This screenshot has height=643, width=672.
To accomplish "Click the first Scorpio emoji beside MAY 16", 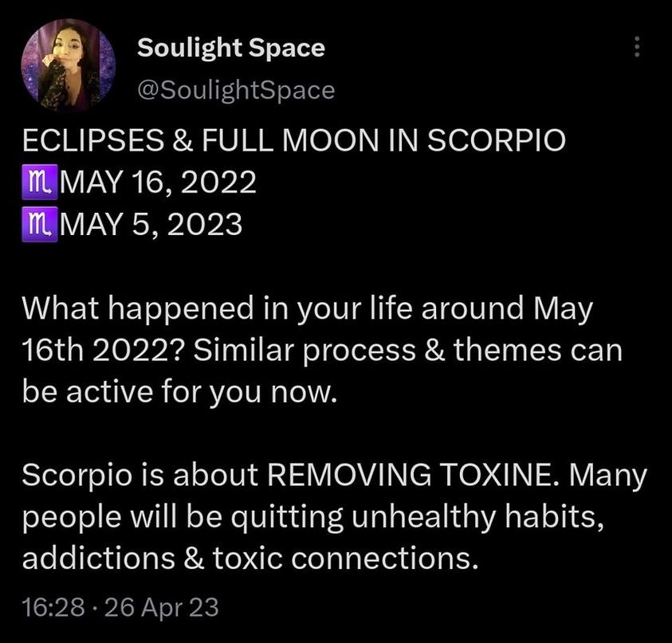I will 39,182.
